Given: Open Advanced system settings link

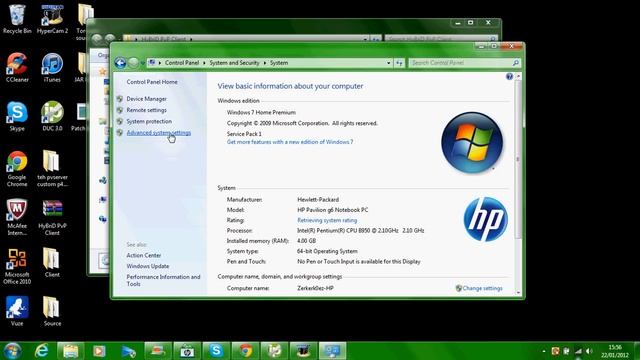Looking at the screenshot, I should pyautogui.click(x=159, y=133).
